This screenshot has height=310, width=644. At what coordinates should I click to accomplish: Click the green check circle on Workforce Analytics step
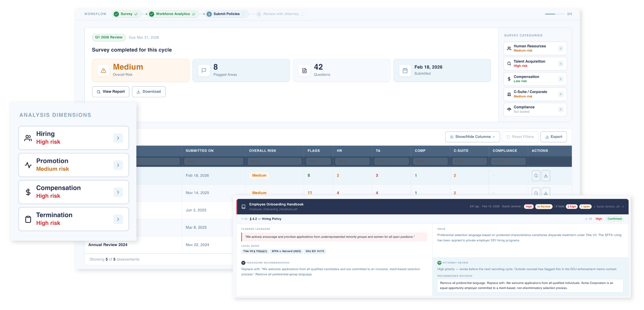[152, 14]
